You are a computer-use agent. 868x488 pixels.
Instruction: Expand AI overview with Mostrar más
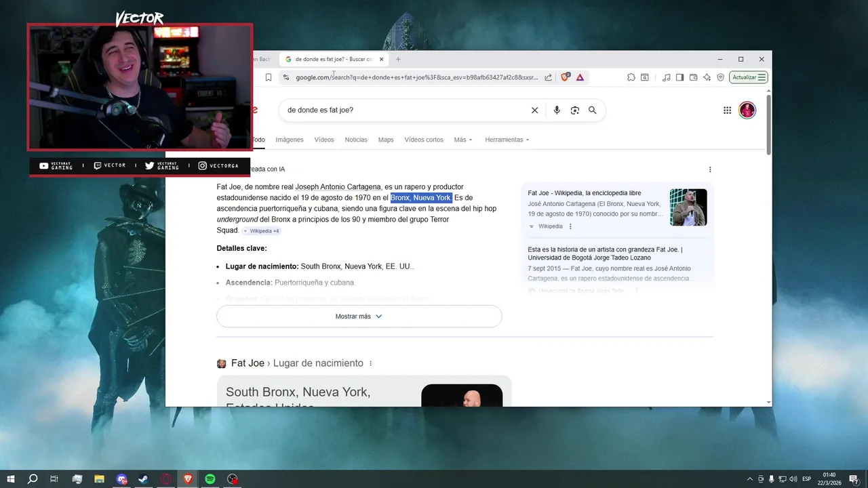pyautogui.click(x=359, y=317)
